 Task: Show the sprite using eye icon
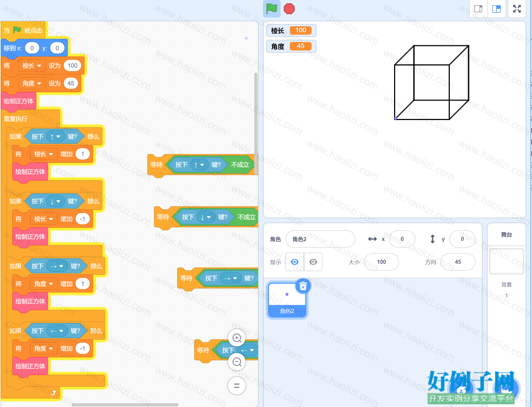[x=295, y=262]
